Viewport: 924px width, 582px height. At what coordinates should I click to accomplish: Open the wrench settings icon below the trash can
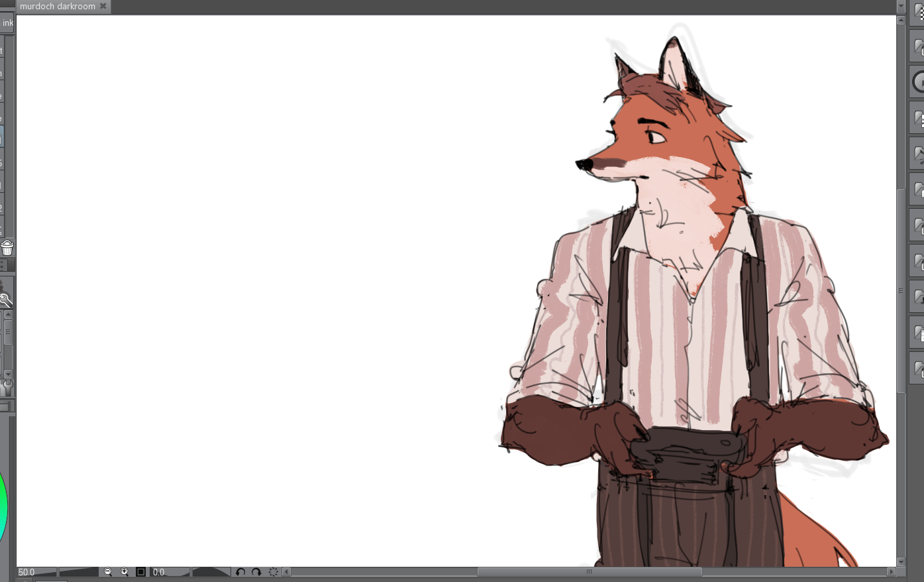[6, 300]
